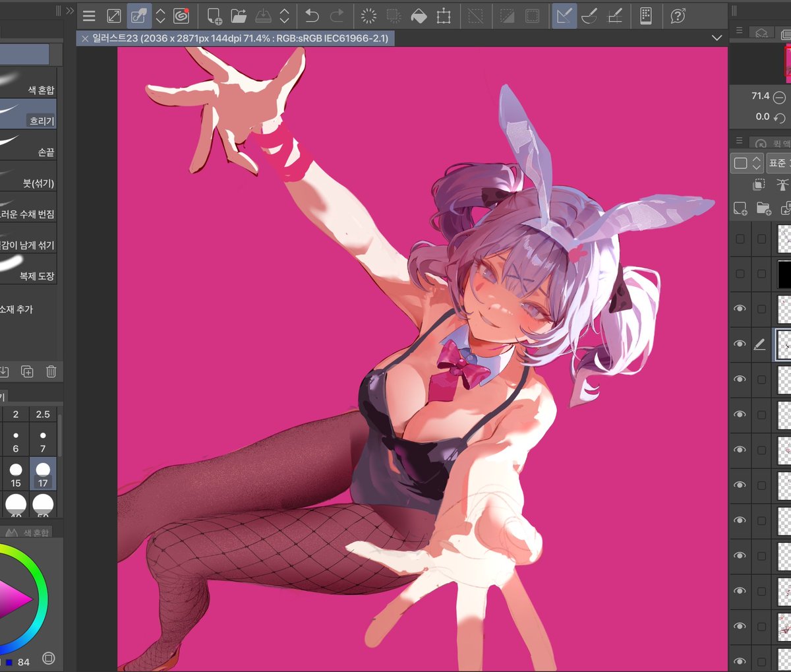This screenshot has width=791, height=672.
Task: Show the hidden top layer via its eye box
Action: 740,239
